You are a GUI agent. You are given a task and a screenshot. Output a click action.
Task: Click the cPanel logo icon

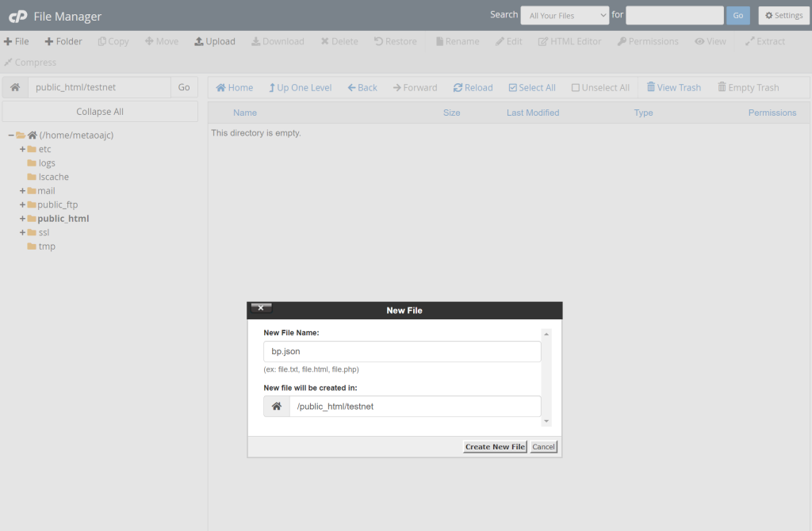[17, 17]
